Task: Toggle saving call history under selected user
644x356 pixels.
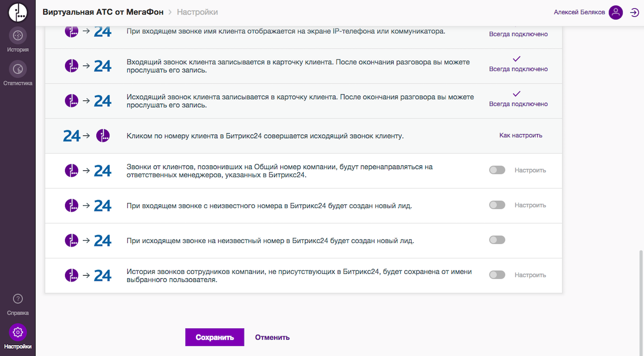Action: click(x=497, y=275)
